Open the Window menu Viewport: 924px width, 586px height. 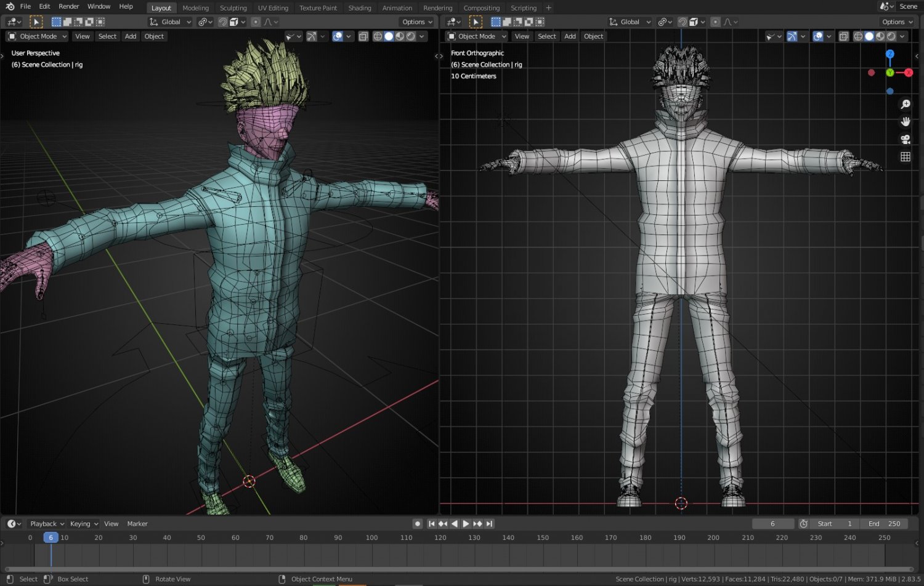tap(99, 7)
